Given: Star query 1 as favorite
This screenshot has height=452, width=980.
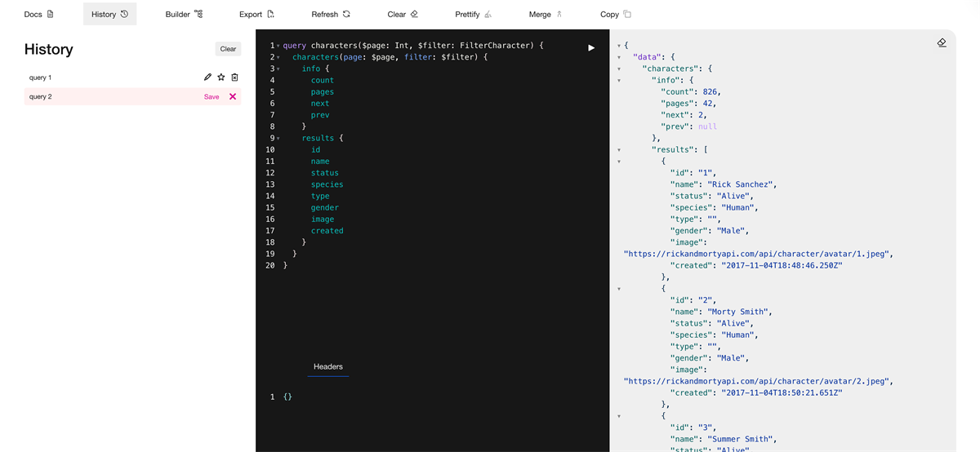Looking at the screenshot, I should click(x=221, y=78).
